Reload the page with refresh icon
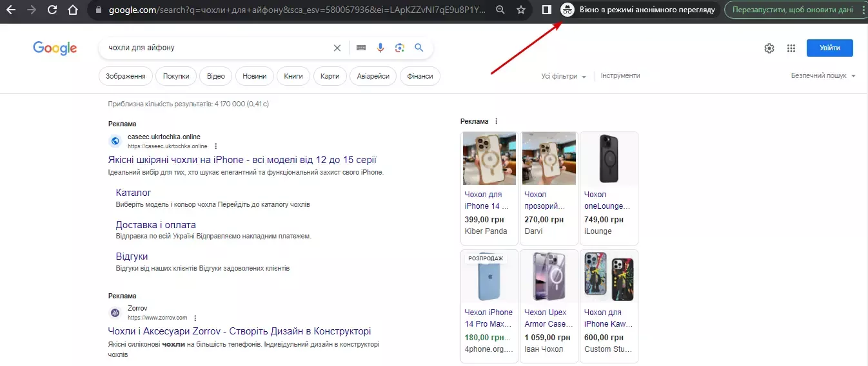This screenshot has height=366, width=868. tap(52, 10)
